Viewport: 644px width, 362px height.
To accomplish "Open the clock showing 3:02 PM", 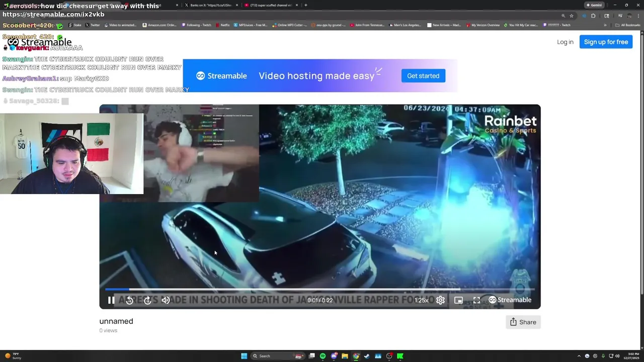I will [x=631, y=356].
